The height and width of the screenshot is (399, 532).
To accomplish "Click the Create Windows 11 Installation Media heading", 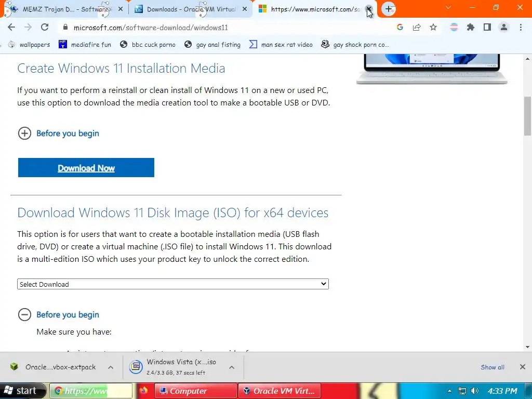I will click(x=121, y=68).
